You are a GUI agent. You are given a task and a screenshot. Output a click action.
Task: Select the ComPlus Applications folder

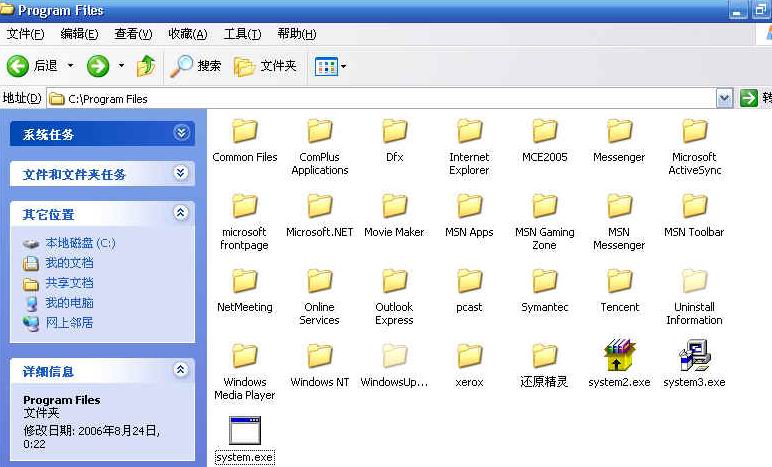point(320,147)
